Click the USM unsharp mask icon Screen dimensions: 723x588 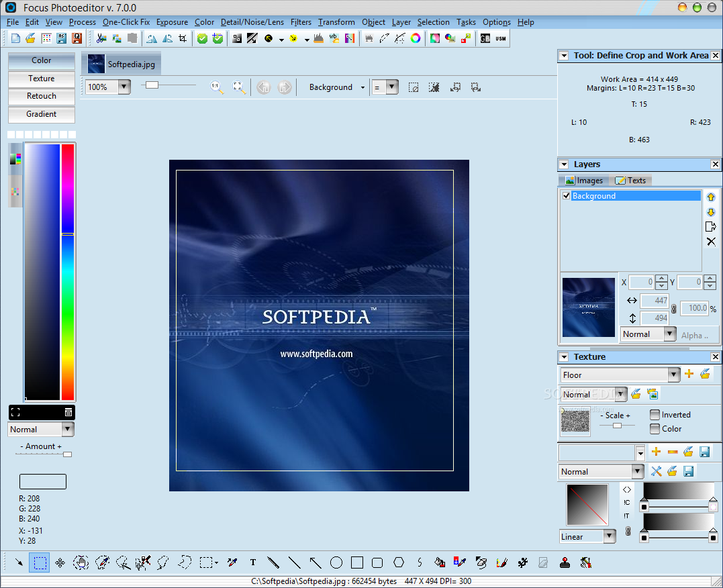(501, 38)
